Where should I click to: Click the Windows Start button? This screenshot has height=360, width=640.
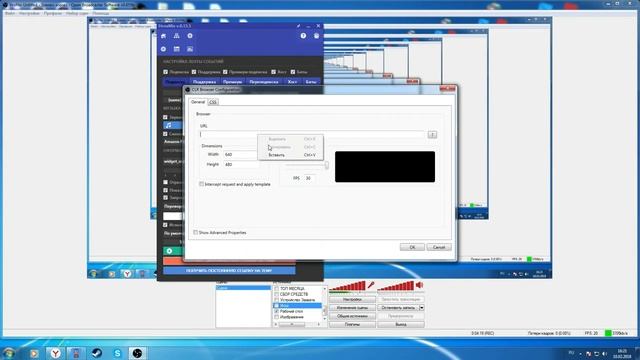click(x=9, y=353)
